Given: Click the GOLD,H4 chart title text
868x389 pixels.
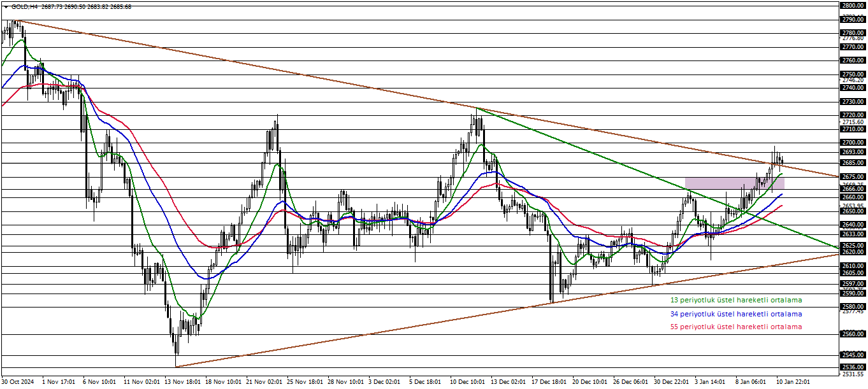Looking at the screenshot, I should pos(24,6).
